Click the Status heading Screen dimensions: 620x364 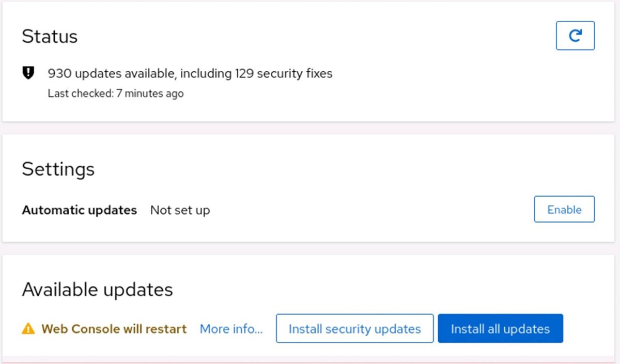(50, 37)
